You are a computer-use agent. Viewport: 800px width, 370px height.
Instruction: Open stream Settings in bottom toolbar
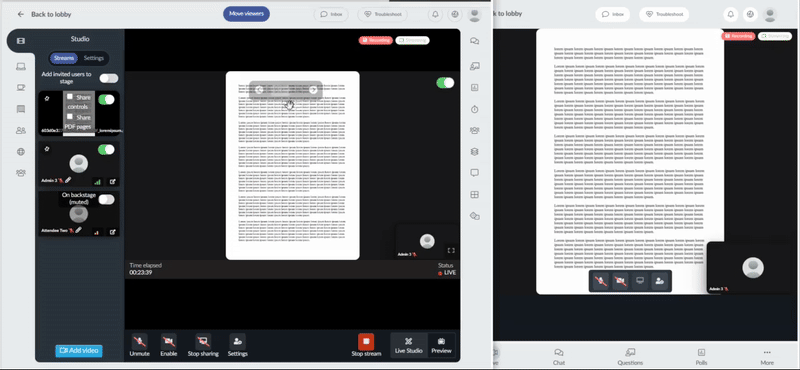(x=238, y=346)
